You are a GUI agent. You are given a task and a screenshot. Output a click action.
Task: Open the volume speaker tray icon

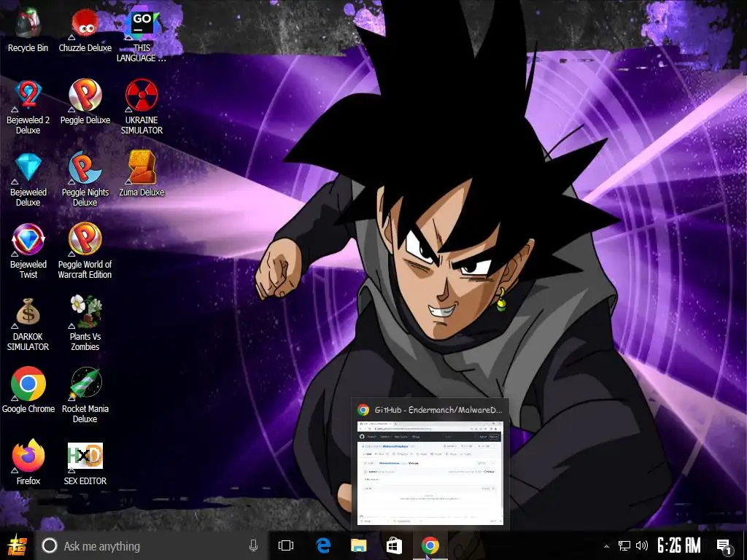[642, 545]
